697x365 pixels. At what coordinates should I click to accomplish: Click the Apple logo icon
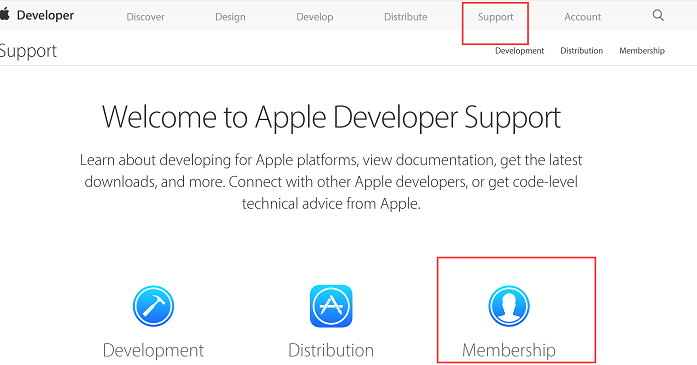tap(4, 15)
